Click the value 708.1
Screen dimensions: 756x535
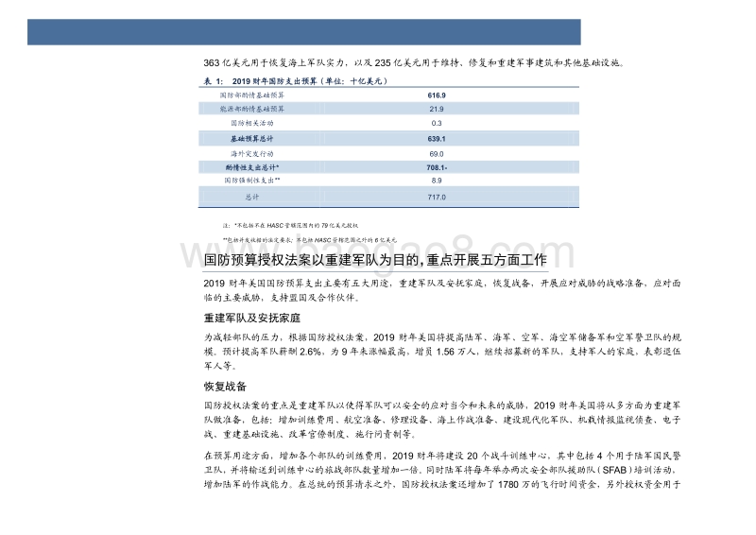pos(437,167)
